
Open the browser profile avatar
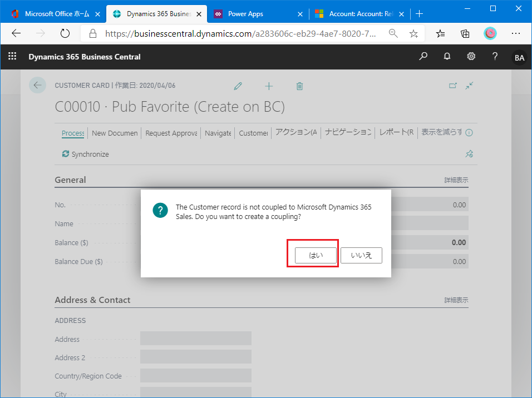click(490, 33)
